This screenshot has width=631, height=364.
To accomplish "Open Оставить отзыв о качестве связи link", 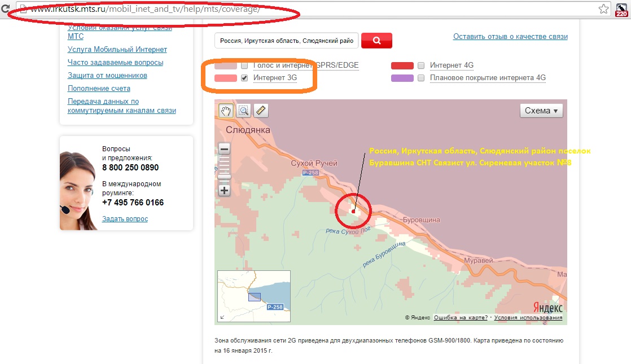I will point(510,37).
